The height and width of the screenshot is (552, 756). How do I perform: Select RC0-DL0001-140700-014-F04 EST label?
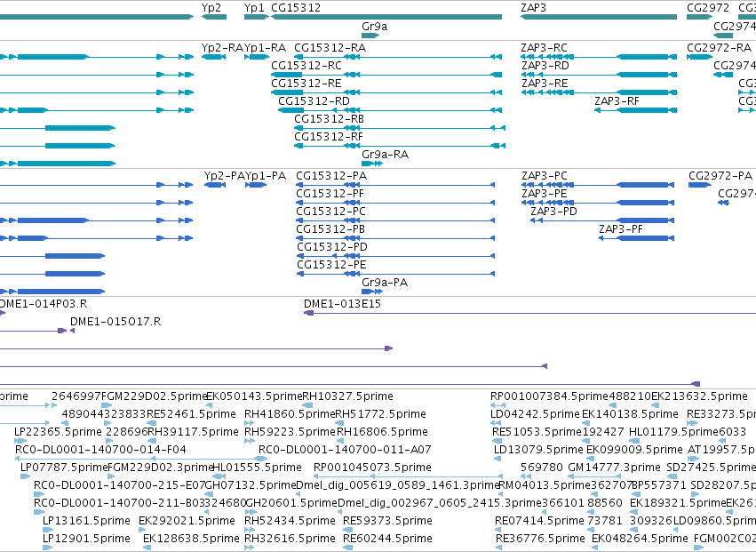coord(100,450)
